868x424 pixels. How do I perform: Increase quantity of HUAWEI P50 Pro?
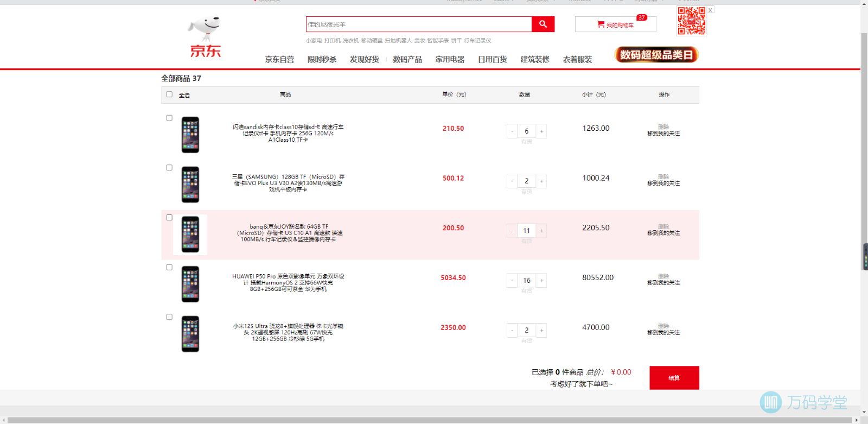click(541, 281)
